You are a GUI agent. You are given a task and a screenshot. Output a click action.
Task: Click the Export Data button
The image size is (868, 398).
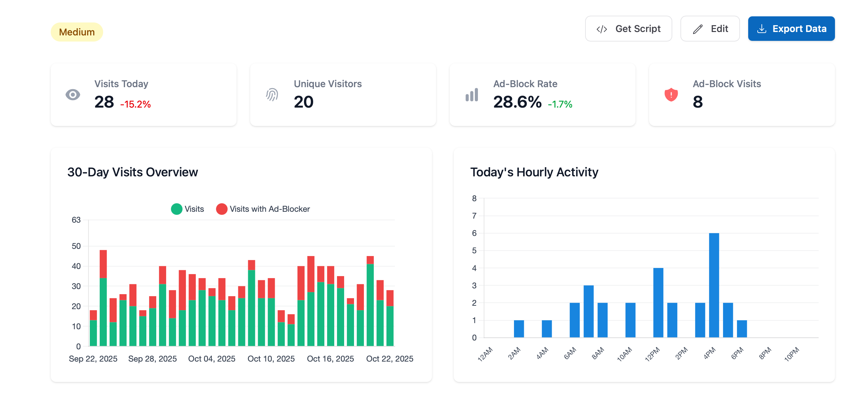click(791, 29)
